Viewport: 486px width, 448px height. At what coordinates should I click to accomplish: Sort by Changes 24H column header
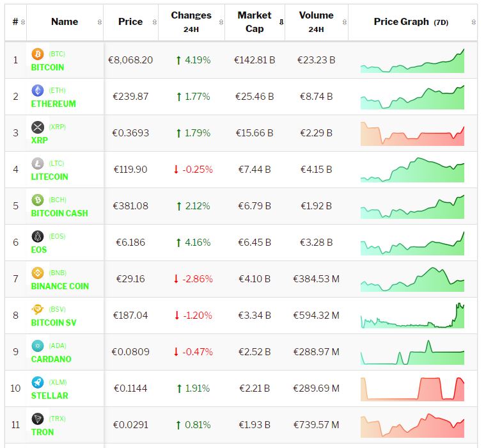[x=191, y=22]
